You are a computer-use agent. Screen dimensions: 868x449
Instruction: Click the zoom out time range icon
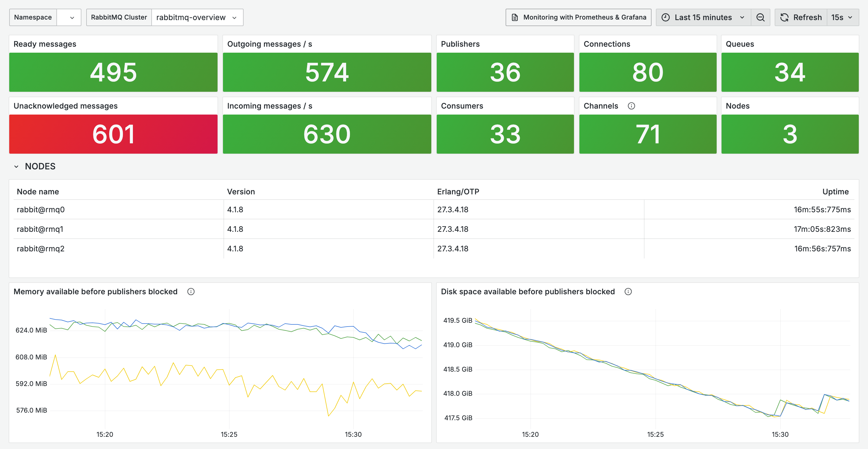tap(760, 17)
